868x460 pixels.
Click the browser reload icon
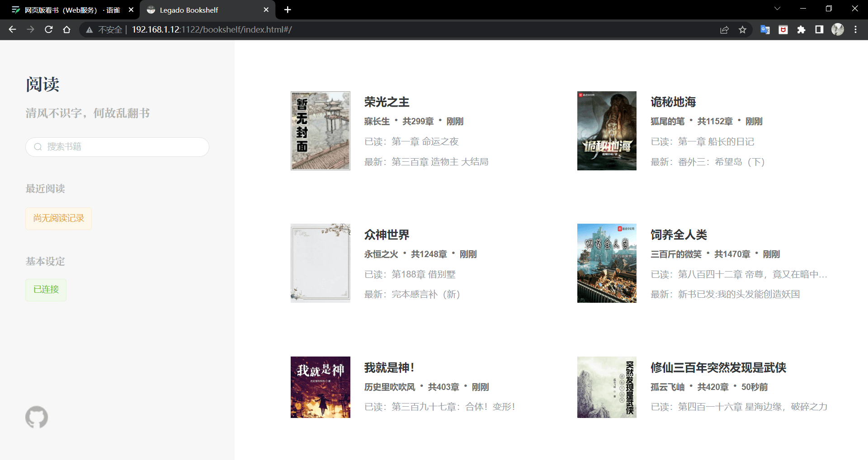[49, 29]
